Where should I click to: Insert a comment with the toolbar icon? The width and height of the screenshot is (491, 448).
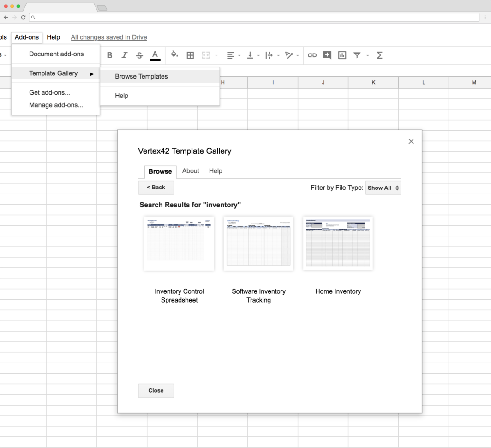327,55
